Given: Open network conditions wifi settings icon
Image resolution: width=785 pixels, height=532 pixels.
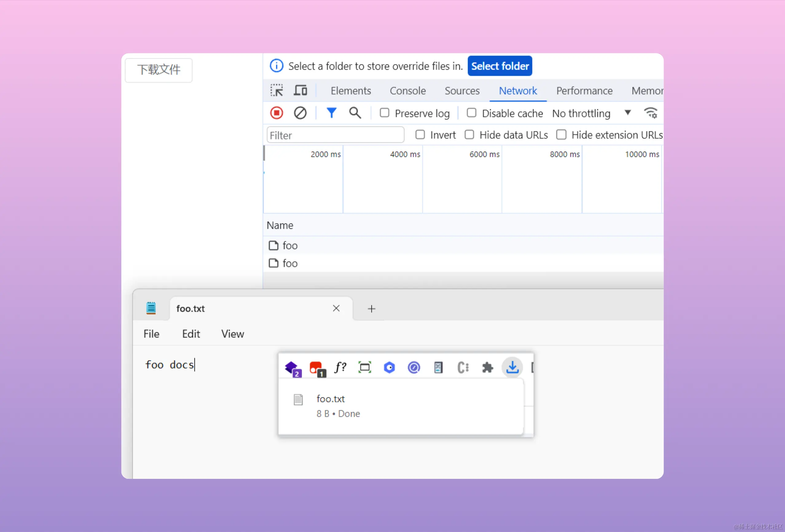Looking at the screenshot, I should [650, 113].
